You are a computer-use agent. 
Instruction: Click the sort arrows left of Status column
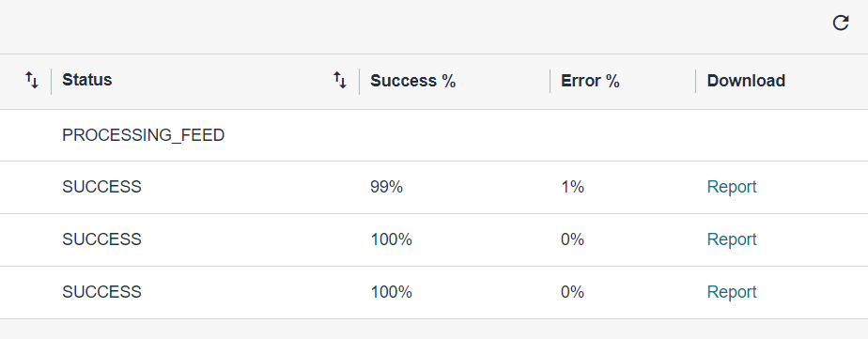tap(32, 81)
